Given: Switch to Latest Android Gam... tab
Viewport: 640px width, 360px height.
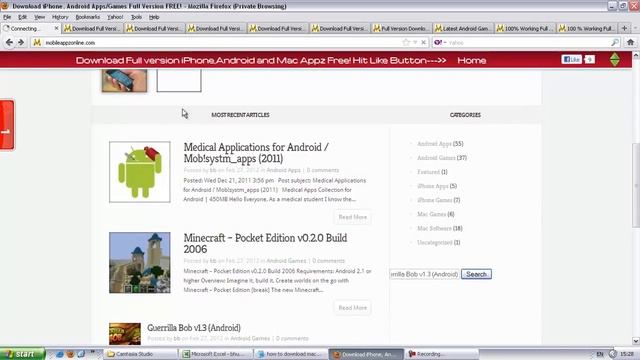Looking at the screenshot, I should pos(463,28).
